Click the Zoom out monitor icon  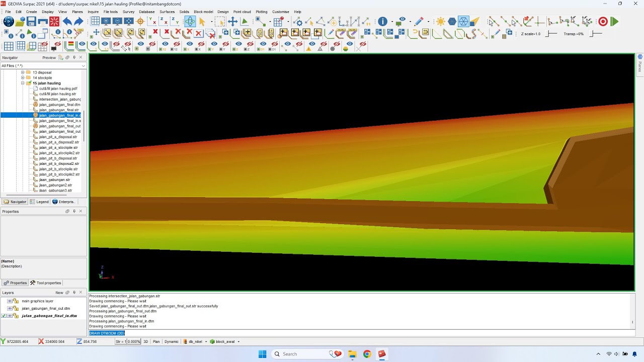click(x=117, y=21)
